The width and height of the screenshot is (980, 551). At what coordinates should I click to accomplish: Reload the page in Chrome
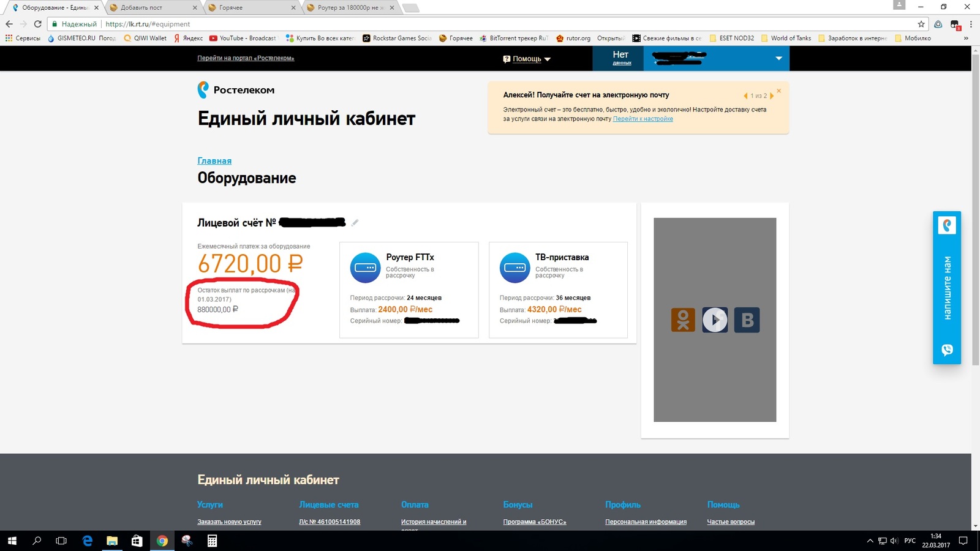[x=37, y=24]
